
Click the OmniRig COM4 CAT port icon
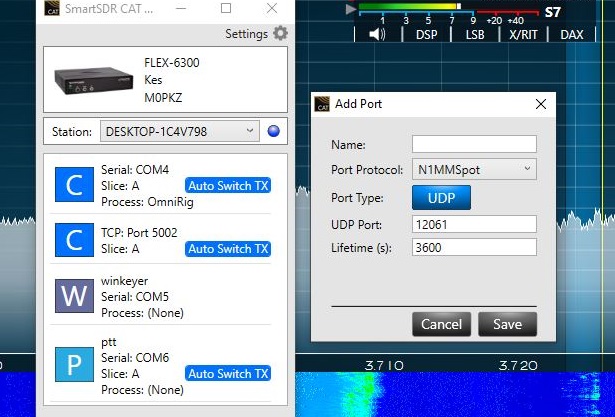[74, 184]
